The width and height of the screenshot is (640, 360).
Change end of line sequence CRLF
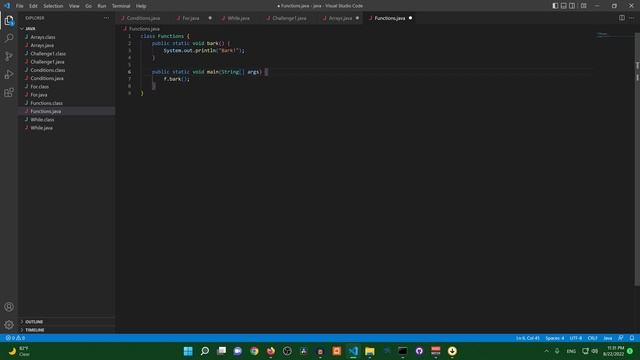593,338
